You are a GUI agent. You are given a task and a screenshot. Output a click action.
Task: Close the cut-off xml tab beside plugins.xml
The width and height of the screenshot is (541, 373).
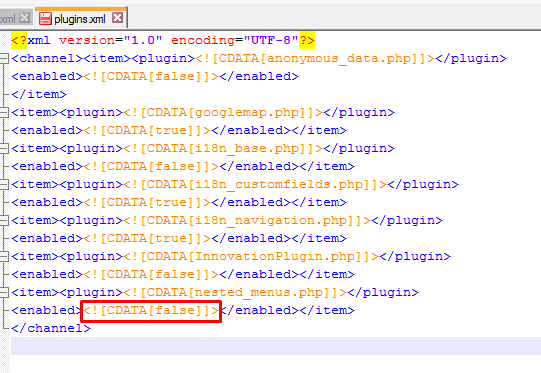click(24, 18)
